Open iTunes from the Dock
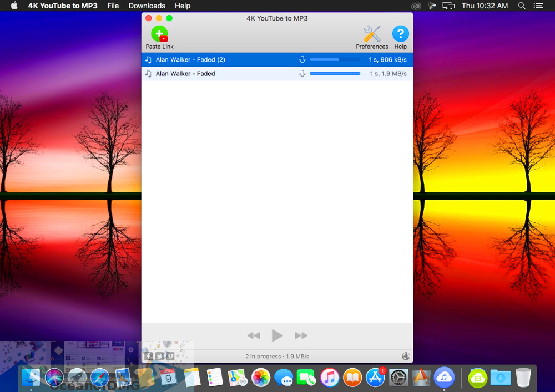The height and width of the screenshot is (392, 555). pyautogui.click(x=329, y=378)
